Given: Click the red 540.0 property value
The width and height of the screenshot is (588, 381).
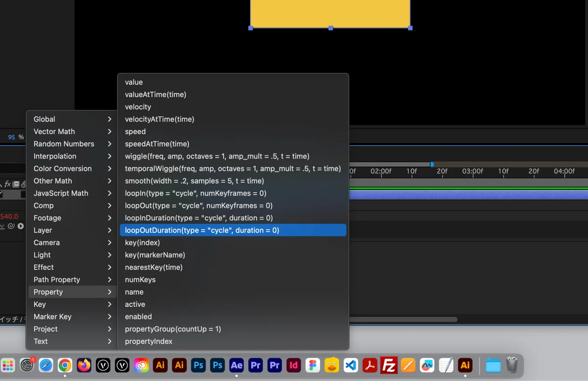Looking at the screenshot, I should coord(9,216).
